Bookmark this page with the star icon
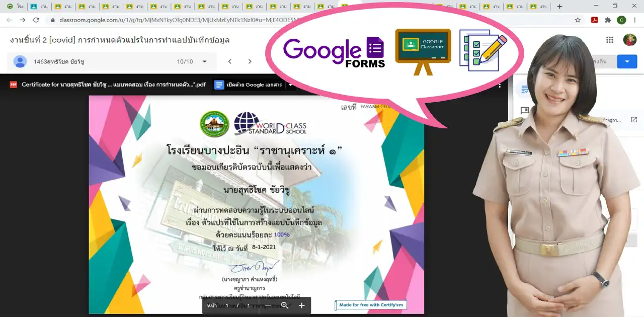This screenshot has height=317, width=644. (578, 20)
